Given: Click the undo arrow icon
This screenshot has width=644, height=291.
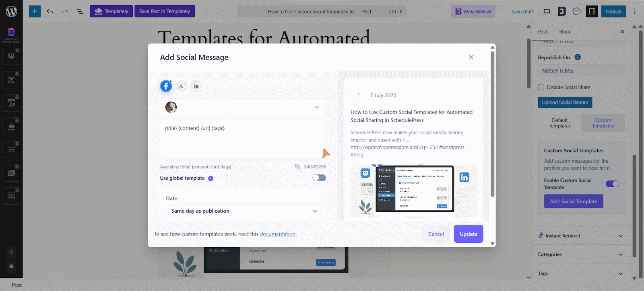Looking at the screenshot, I should coord(50,11).
